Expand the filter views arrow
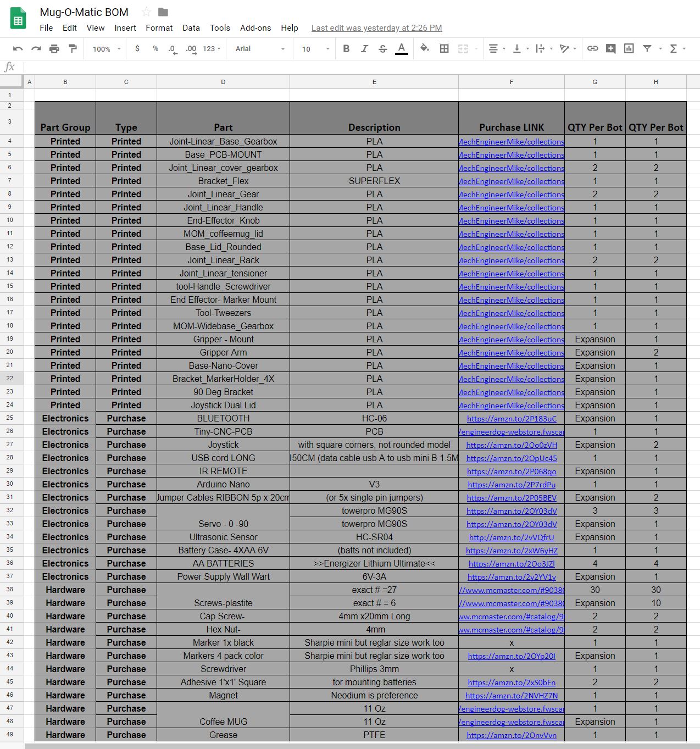This screenshot has height=749, width=700. [660, 49]
